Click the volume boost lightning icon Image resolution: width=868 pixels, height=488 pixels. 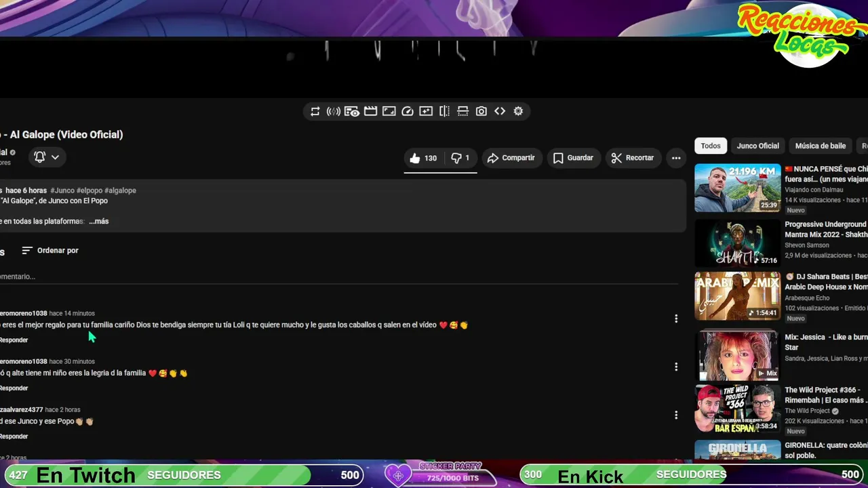(x=334, y=111)
